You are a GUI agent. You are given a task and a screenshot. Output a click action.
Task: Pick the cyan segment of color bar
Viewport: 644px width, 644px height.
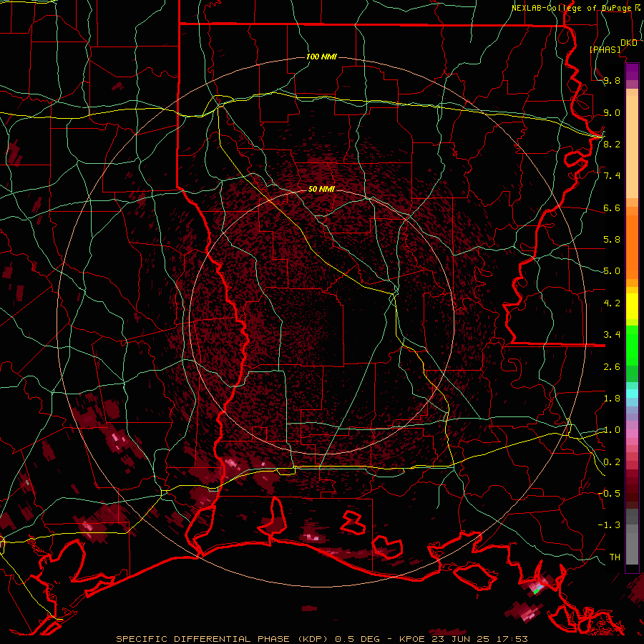(x=632, y=393)
